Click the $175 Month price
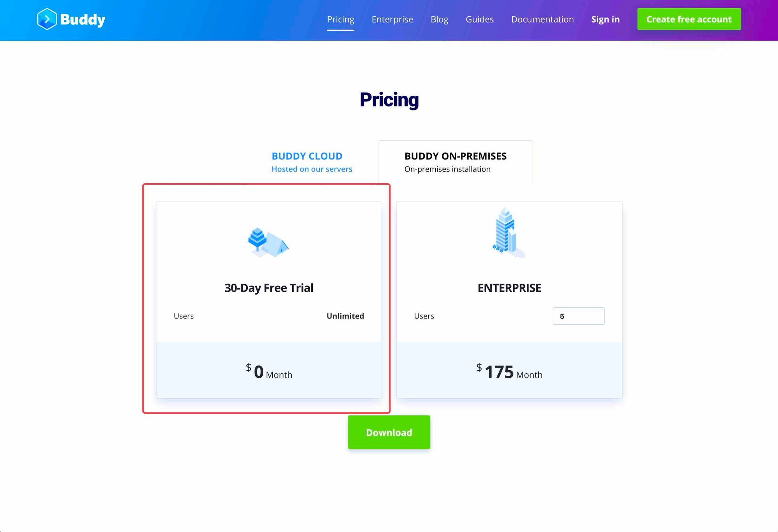The height and width of the screenshot is (532, 778). (509, 372)
